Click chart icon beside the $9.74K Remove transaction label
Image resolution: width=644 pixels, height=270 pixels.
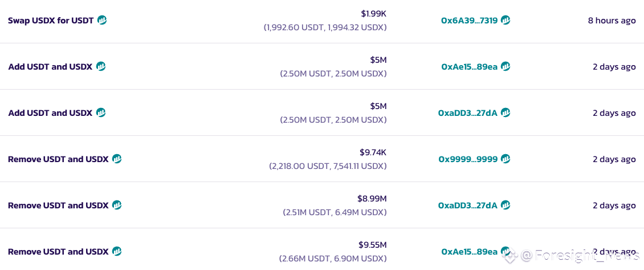click(117, 159)
